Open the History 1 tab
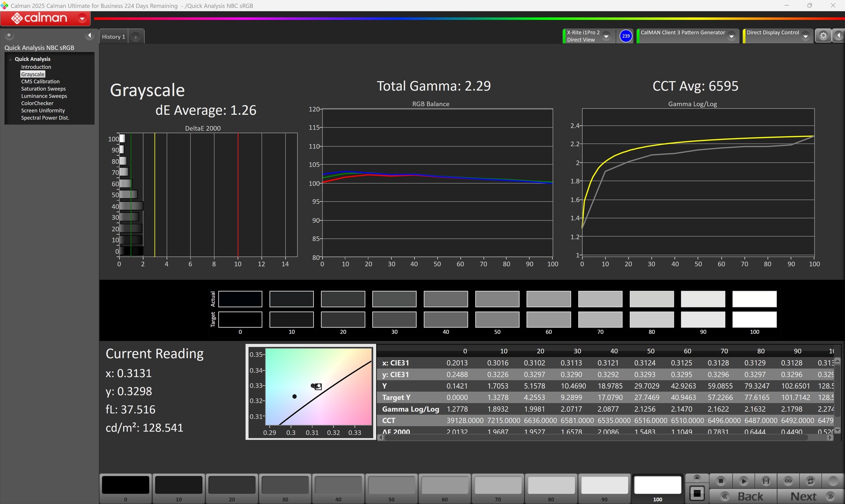Image resolution: width=845 pixels, height=504 pixels. pyautogui.click(x=114, y=37)
